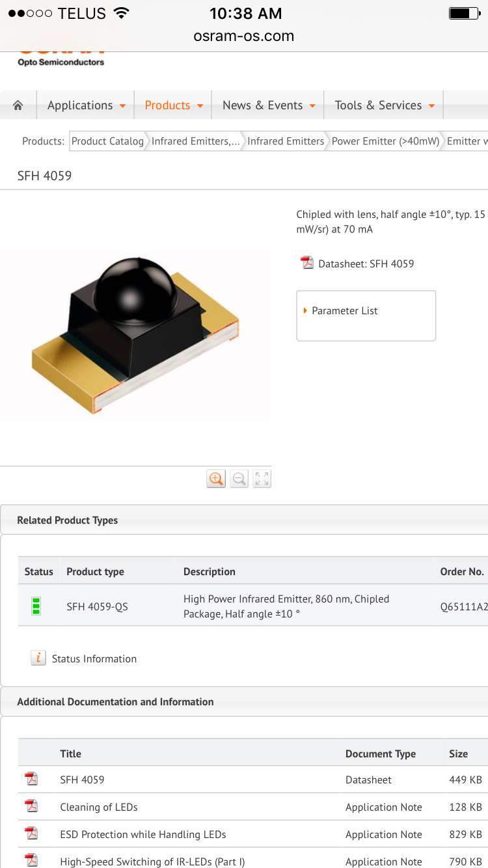Open High-Speed Switching of IR-LEDs document

tap(152, 861)
